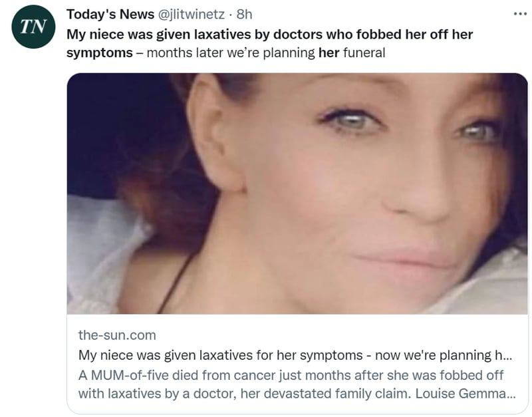Click the bold word her before funeral
Screen dimensions: 532x417
(x=329, y=53)
